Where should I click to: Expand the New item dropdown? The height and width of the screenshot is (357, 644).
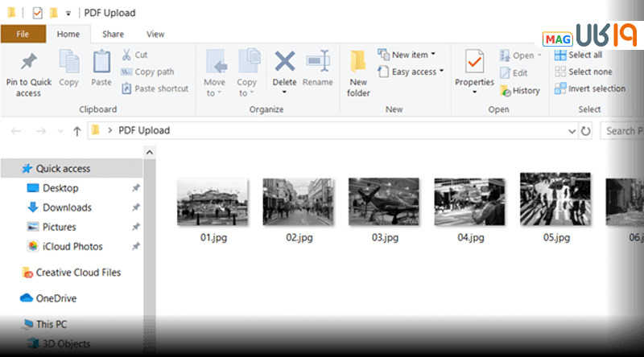[412, 55]
